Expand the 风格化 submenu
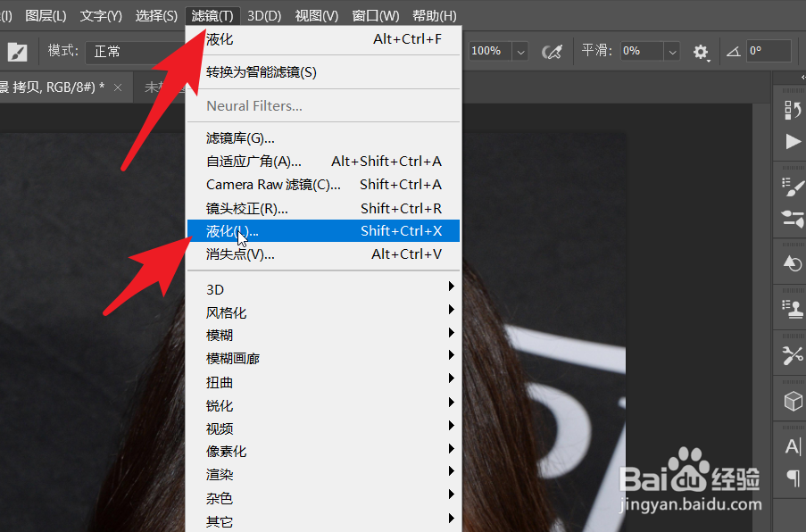 coord(323,312)
